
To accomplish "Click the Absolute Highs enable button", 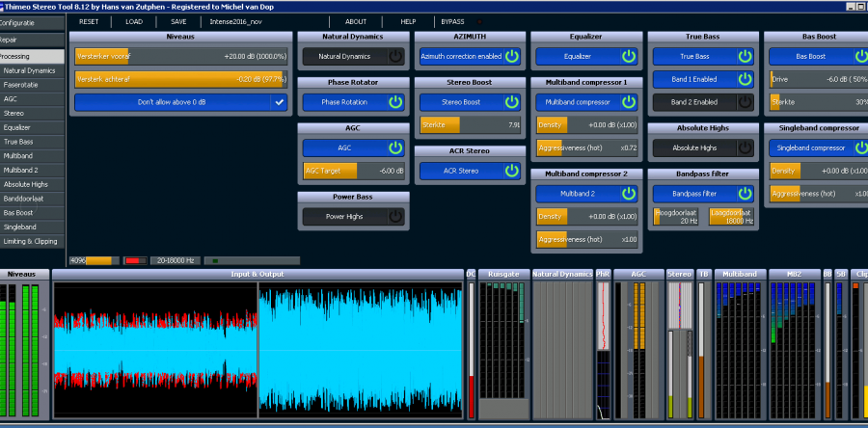I will click(x=704, y=148).
